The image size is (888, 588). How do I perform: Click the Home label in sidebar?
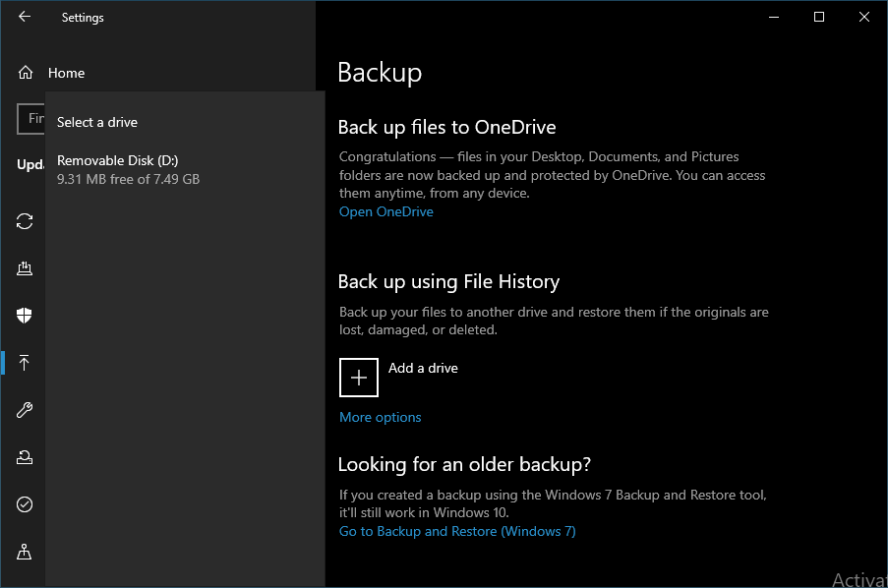(66, 73)
